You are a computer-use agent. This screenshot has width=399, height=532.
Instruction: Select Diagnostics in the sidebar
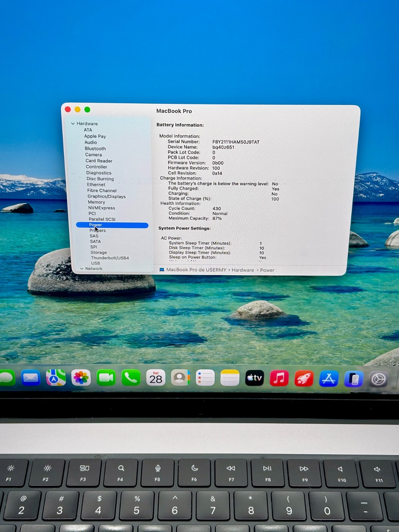click(99, 173)
